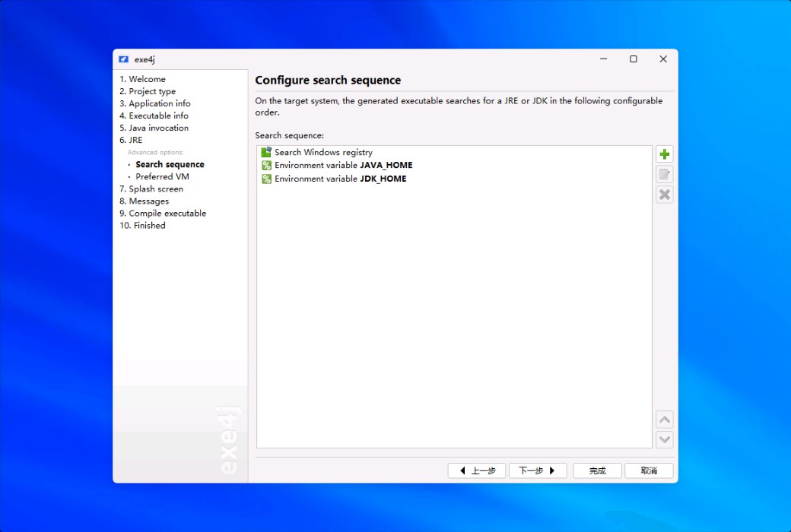Select Search sequence advanced option
791x532 pixels.
pyautogui.click(x=170, y=164)
